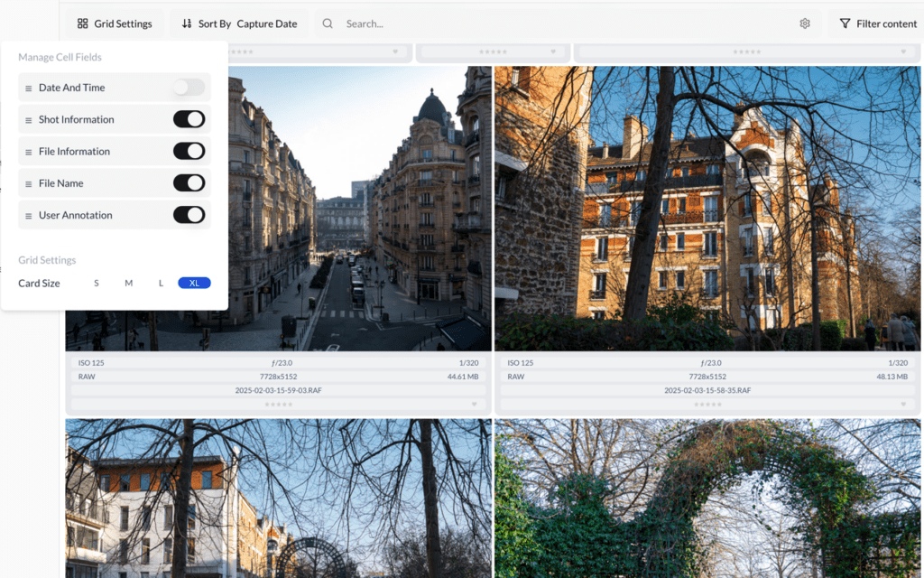Disable the Shot Information toggle
This screenshot has height=578, width=924.
click(x=189, y=119)
